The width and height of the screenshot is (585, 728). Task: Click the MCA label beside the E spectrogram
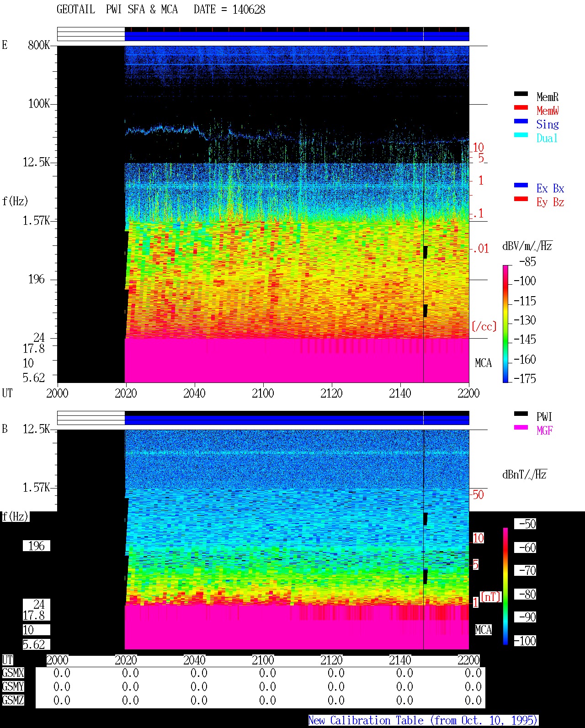point(483,363)
